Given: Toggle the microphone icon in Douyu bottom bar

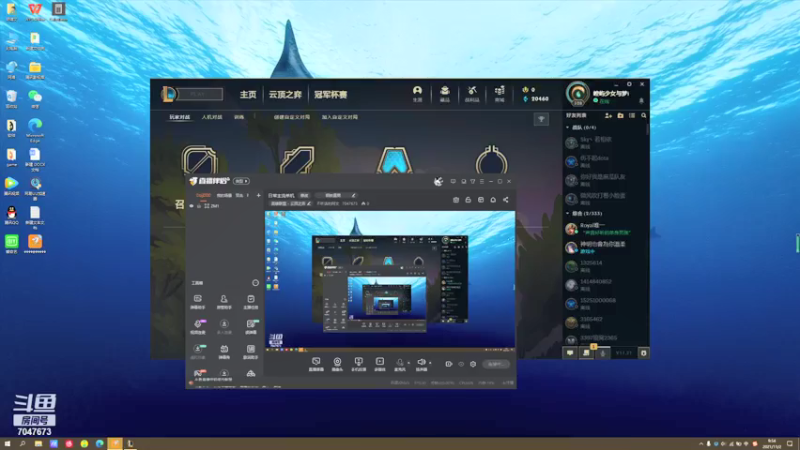Looking at the screenshot, I should pos(399,363).
